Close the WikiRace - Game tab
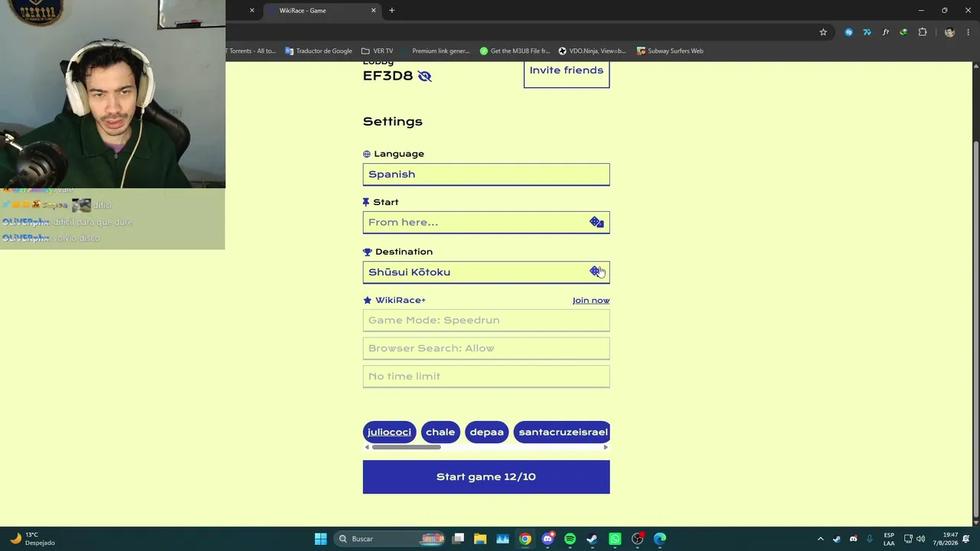Screen dimensions: 980x551 (x=374, y=10)
